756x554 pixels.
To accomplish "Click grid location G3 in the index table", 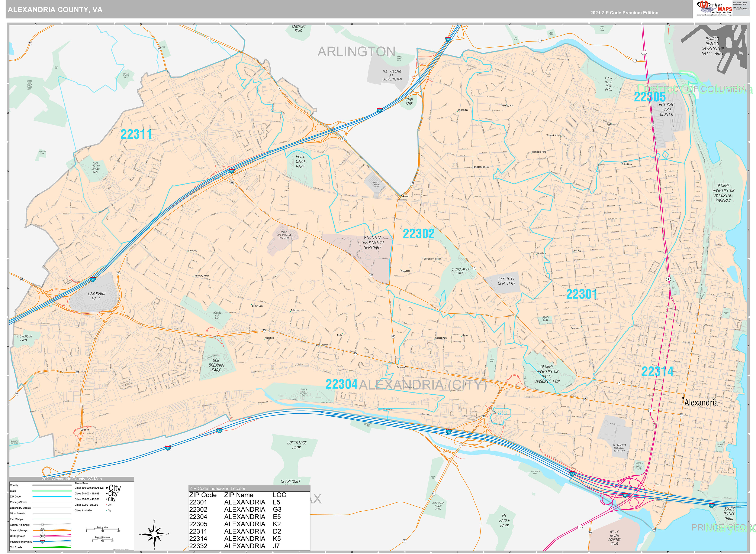I will 277,509.
